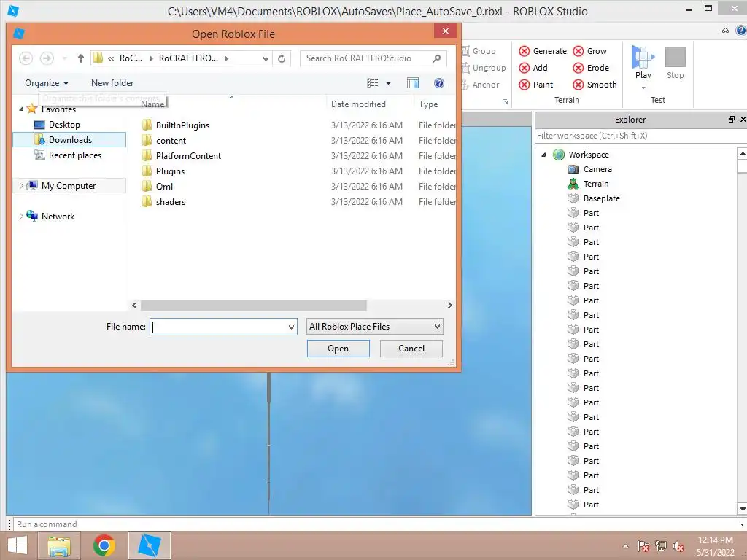The width and height of the screenshot is (747, 560).
Task: Expand address bar path dropdown
Action: point(266,58)
